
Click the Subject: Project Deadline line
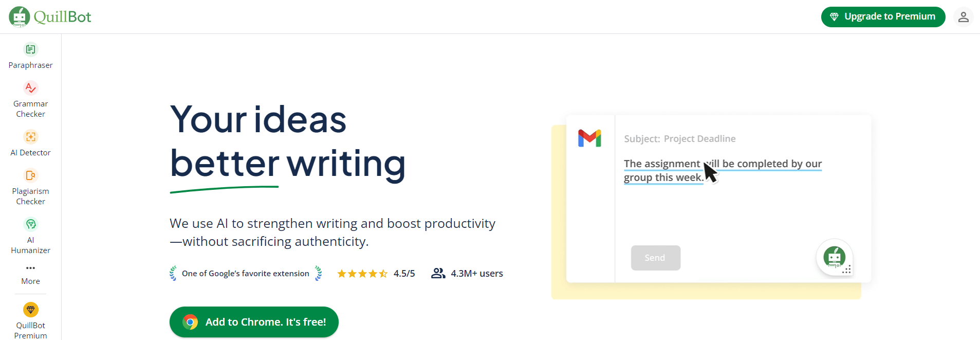coord(679,139)
